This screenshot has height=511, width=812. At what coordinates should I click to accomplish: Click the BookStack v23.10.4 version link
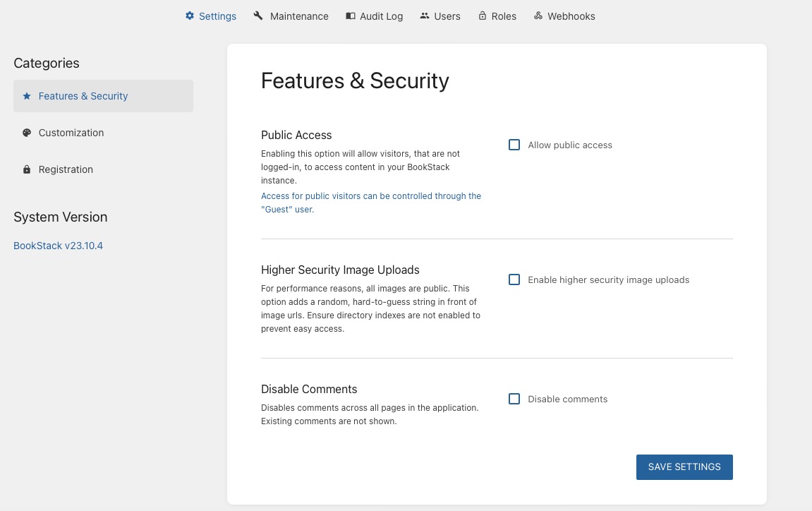point(58,246)
